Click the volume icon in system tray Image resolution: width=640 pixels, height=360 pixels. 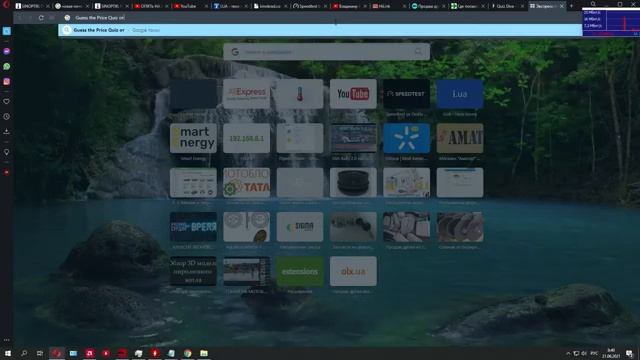584,353
